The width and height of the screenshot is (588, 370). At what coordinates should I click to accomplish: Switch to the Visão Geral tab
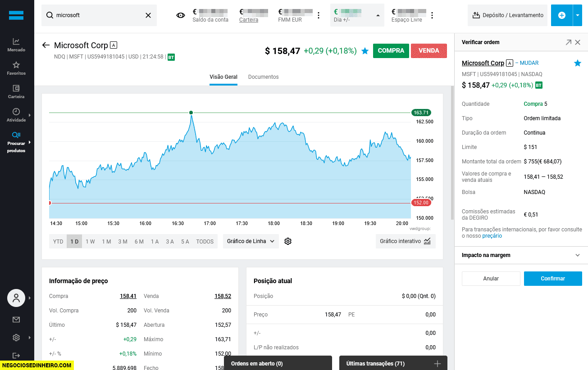[x=223, y=77]
